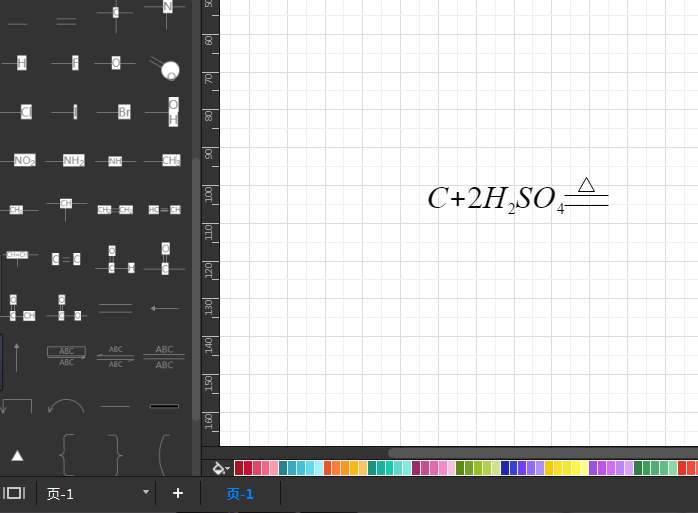Pick the left parenthesis shape
The height and width of the screenshot is (513, 698).
pos(164,455)
